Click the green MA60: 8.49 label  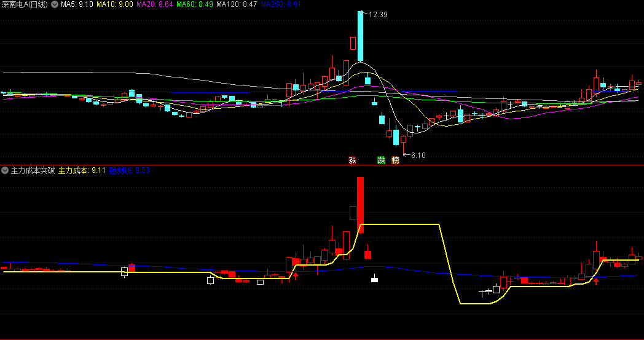[x=195, y=4]
